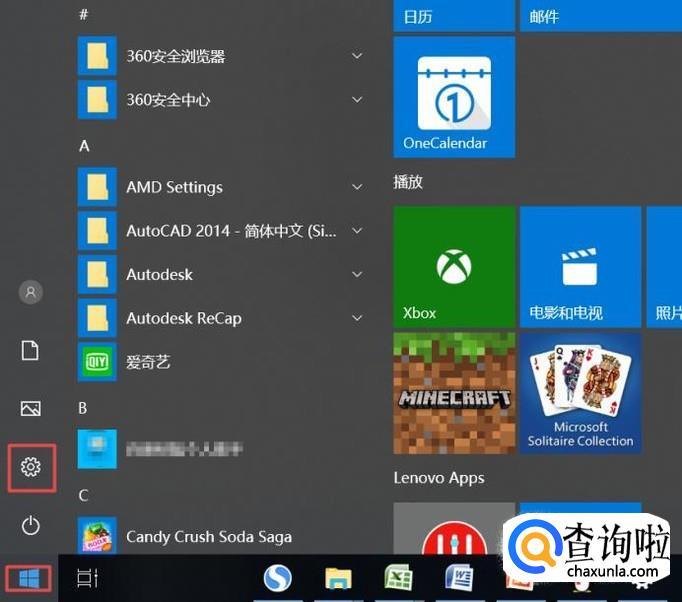Open the OneCalendar tile
Viewport: 682px width, 602px height.
pos(454,97)
